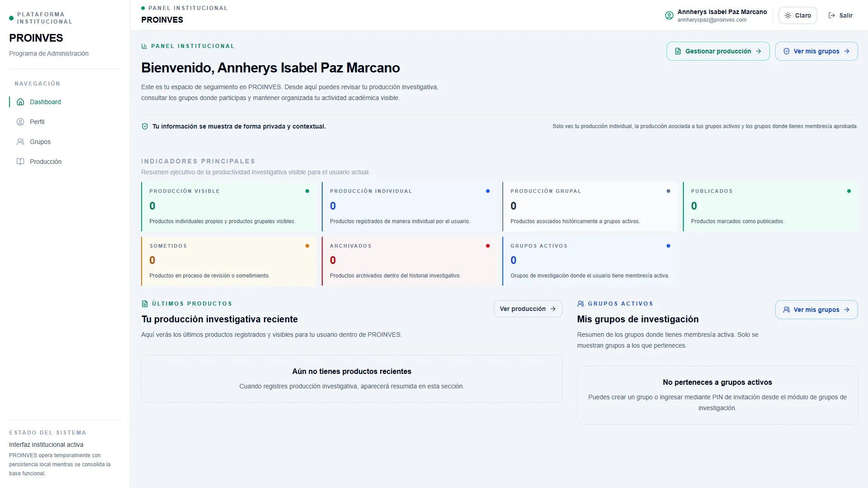
Task: Click PROINVES title in top header
Action: click(162, 20)
